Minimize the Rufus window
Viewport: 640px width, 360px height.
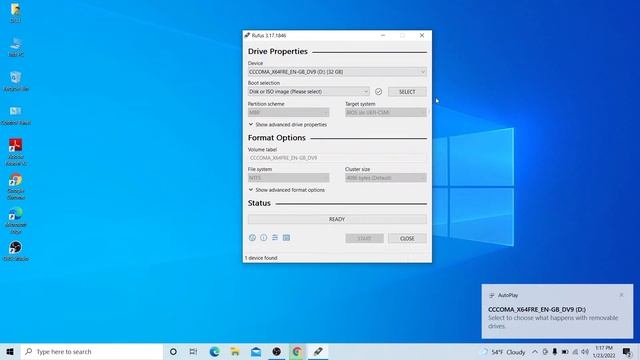pos(383,36)
